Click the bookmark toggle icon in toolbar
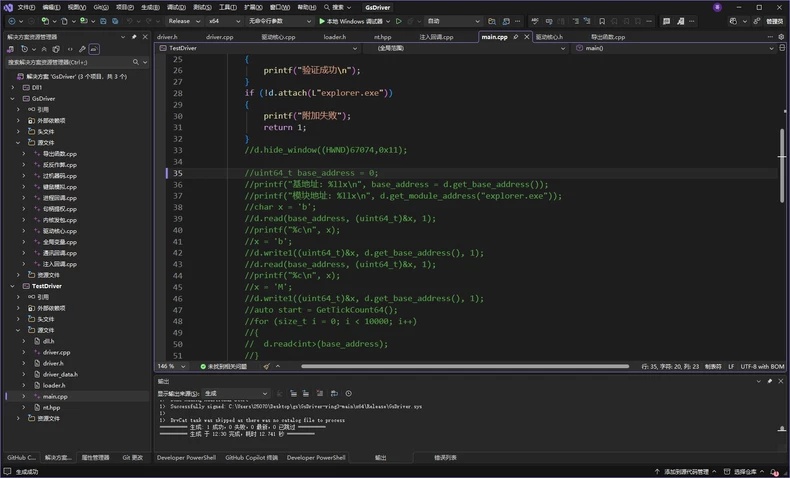 tap(602, 21)
